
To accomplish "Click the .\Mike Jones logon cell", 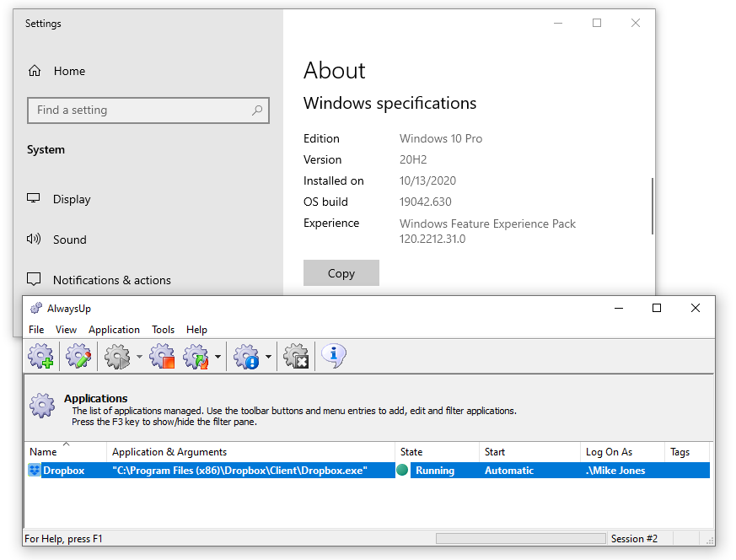I will coord(615,471).
